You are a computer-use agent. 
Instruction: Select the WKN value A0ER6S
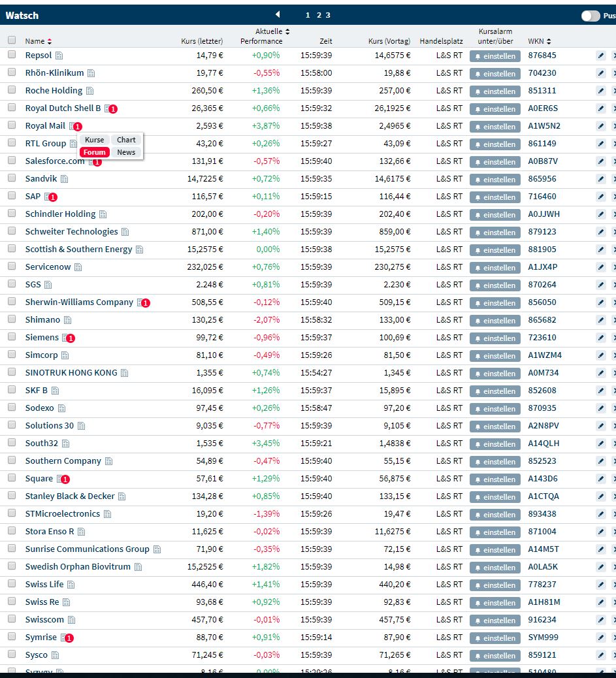(x=543, y=108)
